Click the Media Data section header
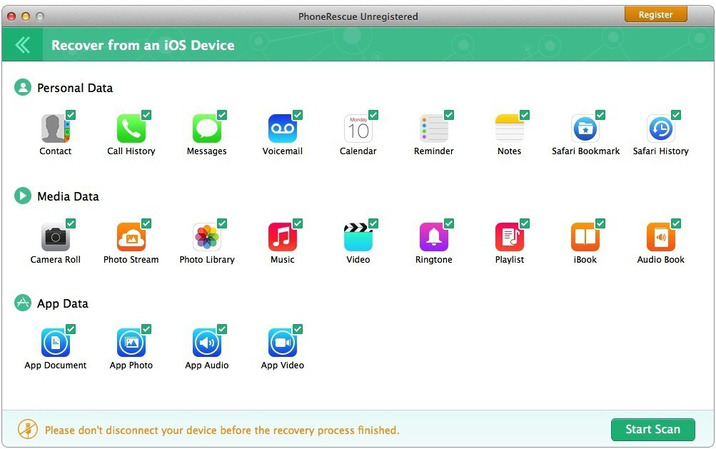This screenshot has width=716, height=449. point(68,196)
